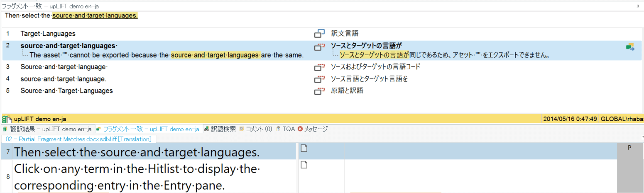644x193 pixels.
Task: Open the コメント (0) tab
Action: pyautogui.click(x=256, y=129)
